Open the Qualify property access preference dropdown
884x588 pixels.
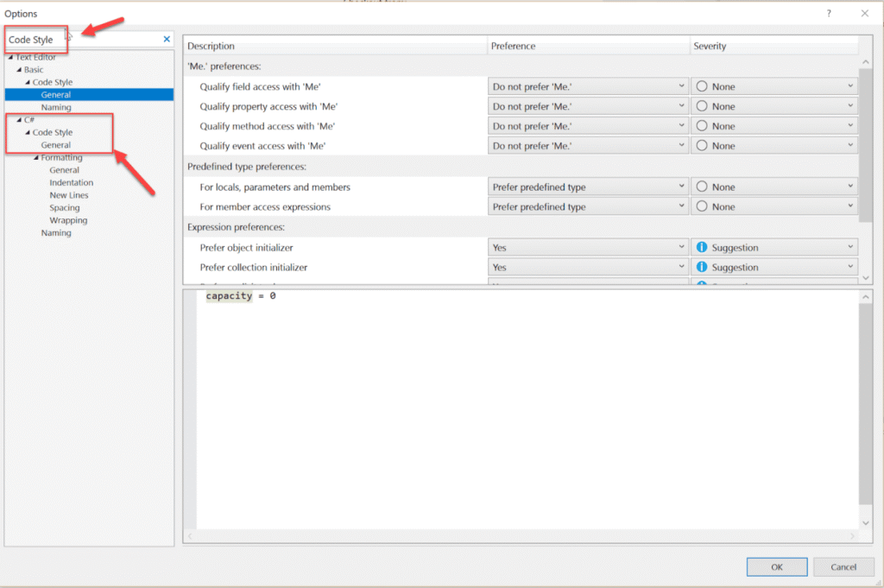click(679, 105)
